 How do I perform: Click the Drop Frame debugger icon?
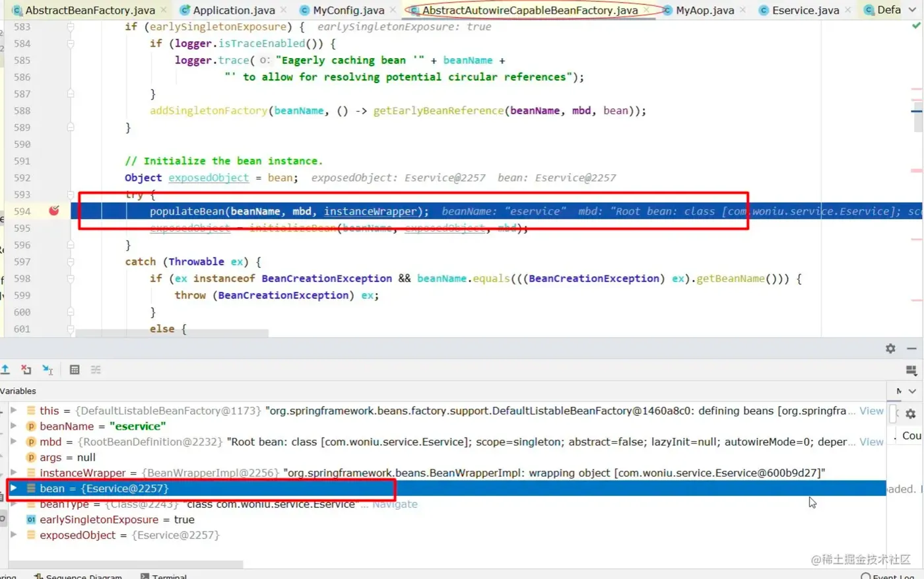[26, 370]
